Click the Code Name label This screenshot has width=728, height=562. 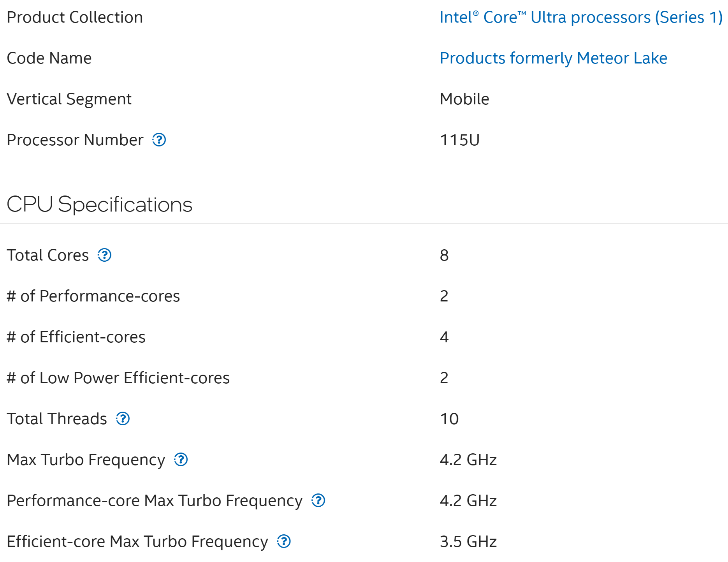coord(49,58)
